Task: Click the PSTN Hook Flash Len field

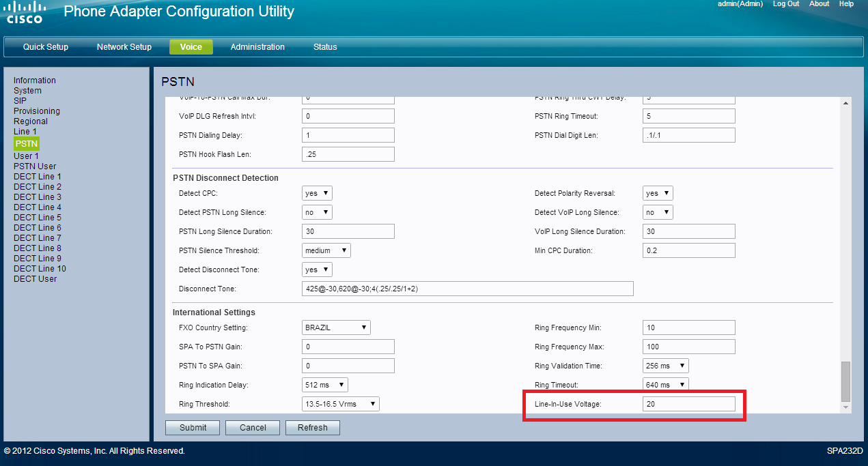Action: click(348, 155)
